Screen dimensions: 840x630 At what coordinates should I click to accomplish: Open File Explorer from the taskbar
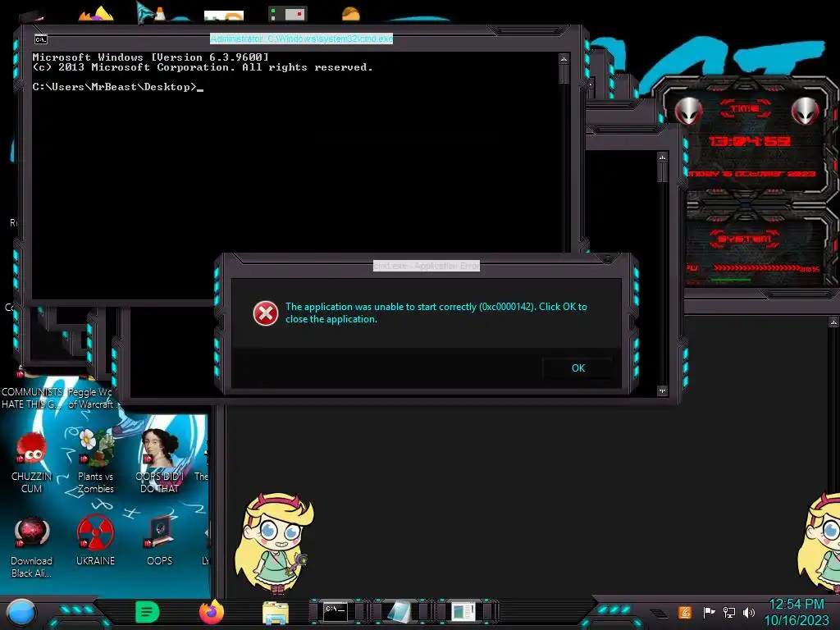pyautogui.click(x=276, y=613)
